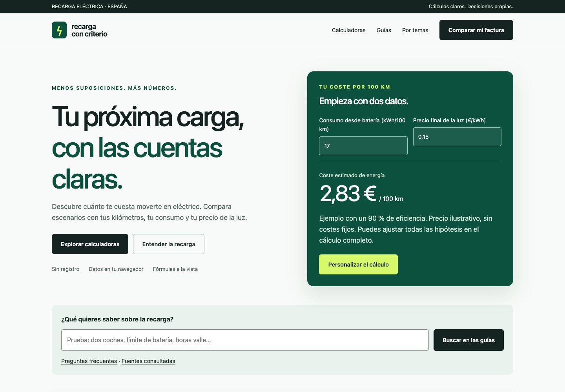Select the 2,83 € cost estimate value

(x=348, y=194)
